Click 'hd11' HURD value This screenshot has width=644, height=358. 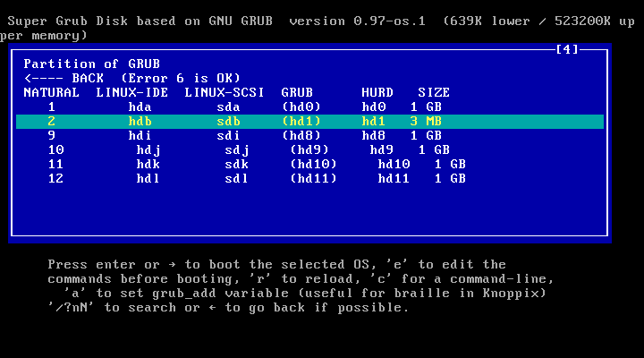394,179
